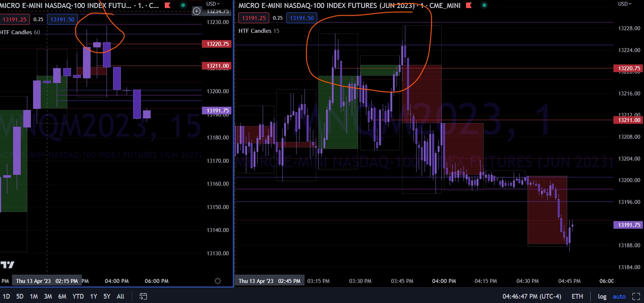The height and width of the screenshot is (303, 644).
Task: Click the 13150.00 price on left chart scale
Action: 218,207
